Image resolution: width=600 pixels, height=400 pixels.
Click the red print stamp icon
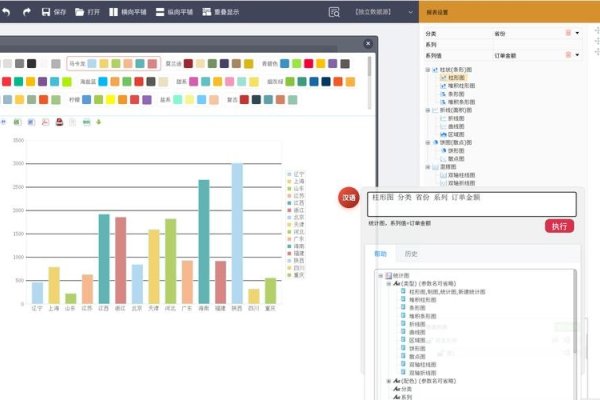(x=59, y=122)
